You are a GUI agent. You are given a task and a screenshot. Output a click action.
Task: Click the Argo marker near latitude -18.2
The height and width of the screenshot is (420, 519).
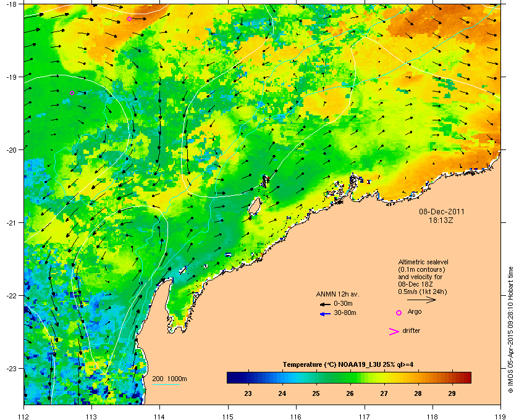point(129,19)
